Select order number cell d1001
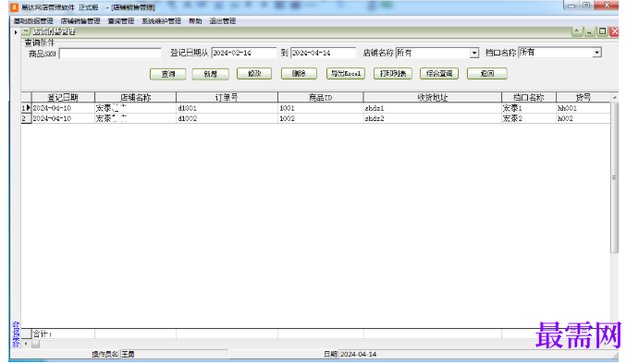 (x=227, y=108)
